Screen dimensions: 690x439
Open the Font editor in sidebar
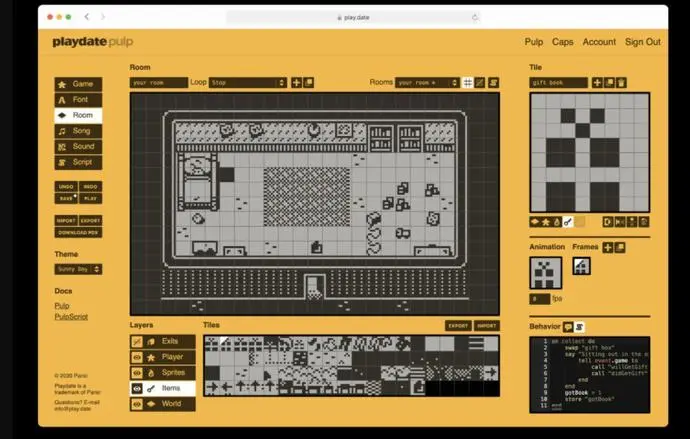pyautogui.click(x=78, y=100)
